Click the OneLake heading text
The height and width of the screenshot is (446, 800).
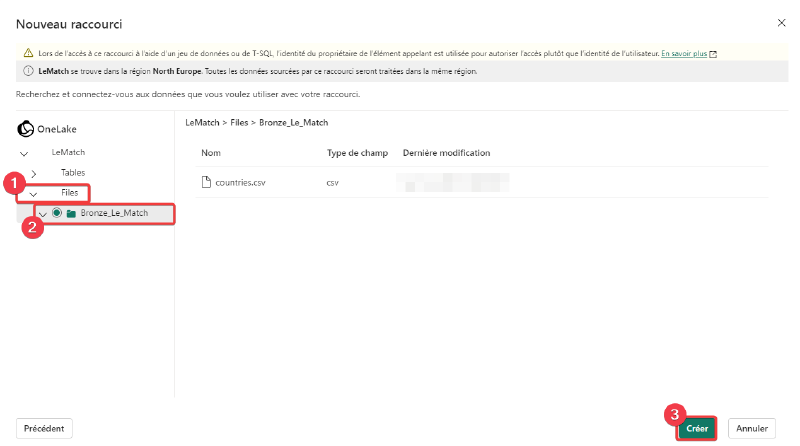pyautogui.click(x=57, y=129)
